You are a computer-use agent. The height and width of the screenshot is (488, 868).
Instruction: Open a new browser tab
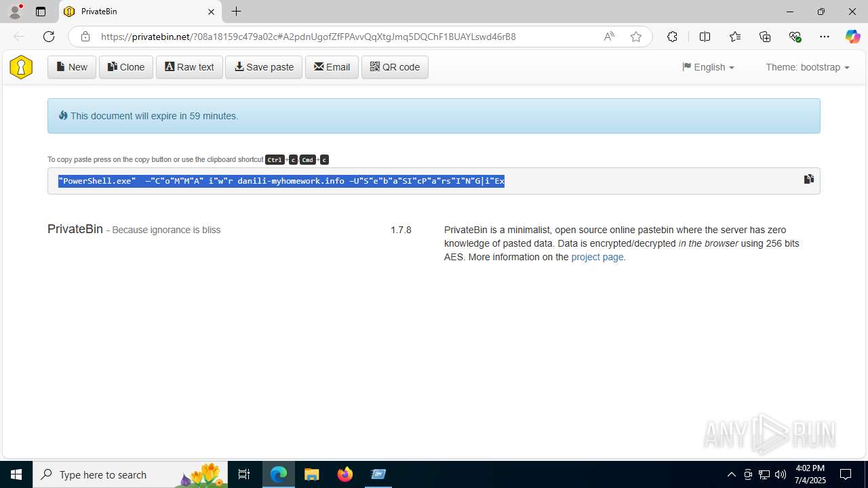[236, 12]
